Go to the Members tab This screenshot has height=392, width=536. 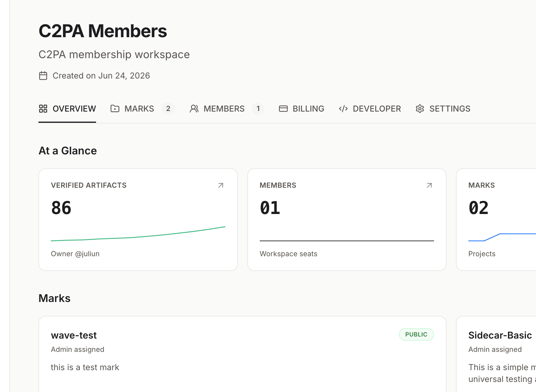click(x=227, y=109)
